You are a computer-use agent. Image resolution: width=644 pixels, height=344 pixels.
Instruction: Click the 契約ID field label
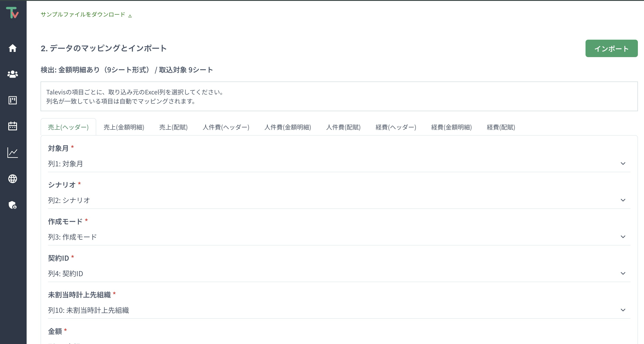click(58, 258)
